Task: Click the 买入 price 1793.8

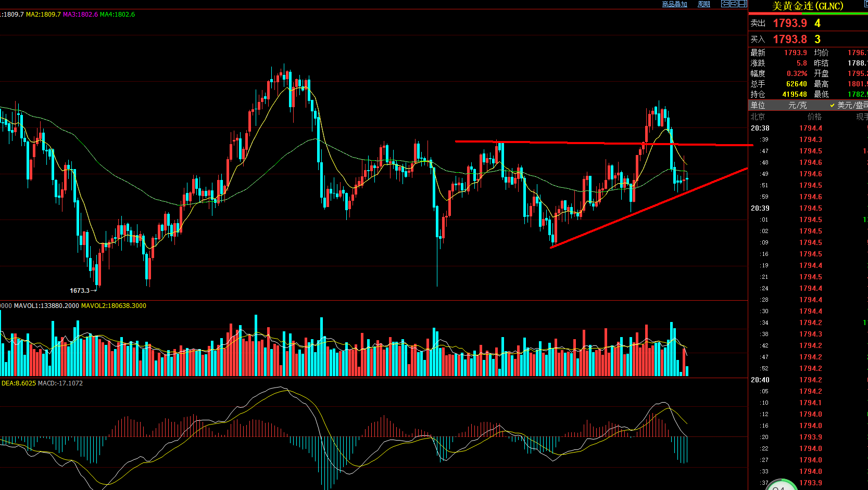Action: point(790,39)
